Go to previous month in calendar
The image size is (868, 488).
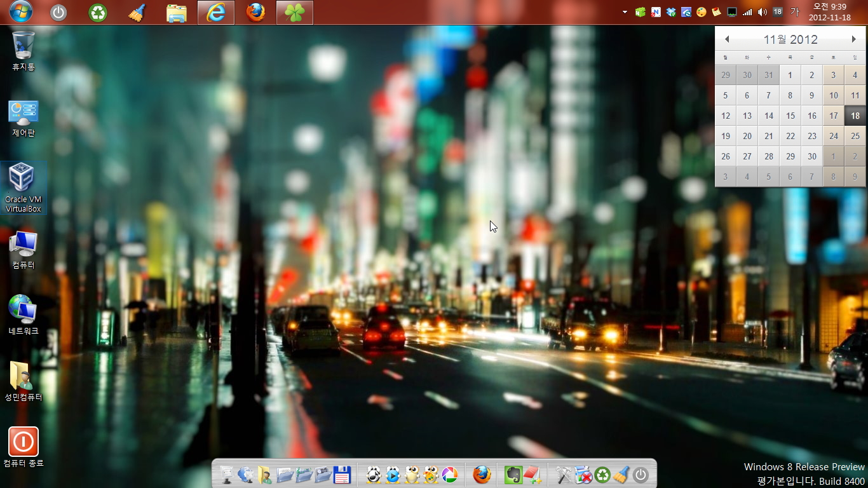coord(727,39)
